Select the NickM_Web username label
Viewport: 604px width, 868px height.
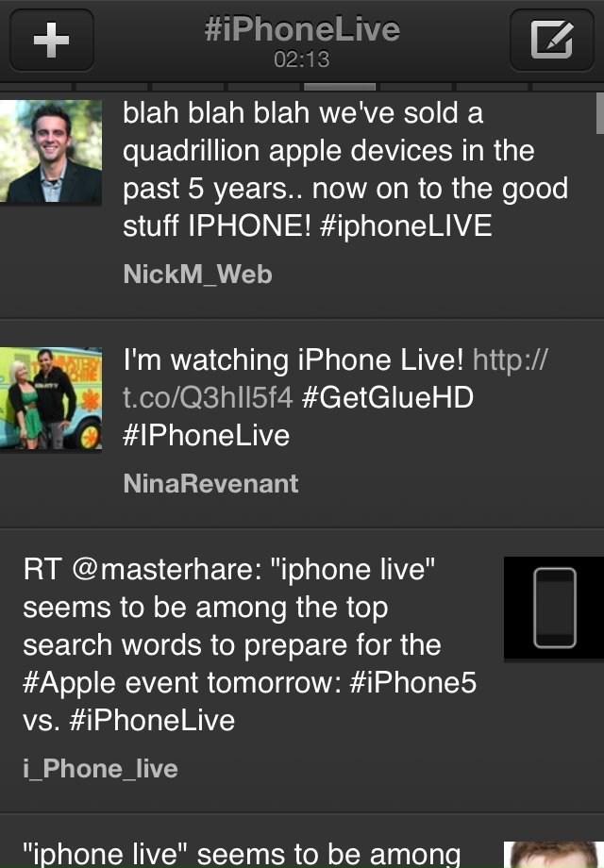(197, 274)
